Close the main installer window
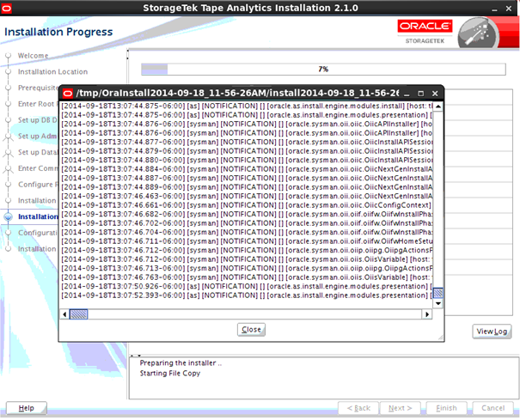Image resolution: width=520 pixels, height=420 pixels. (509, 9)
